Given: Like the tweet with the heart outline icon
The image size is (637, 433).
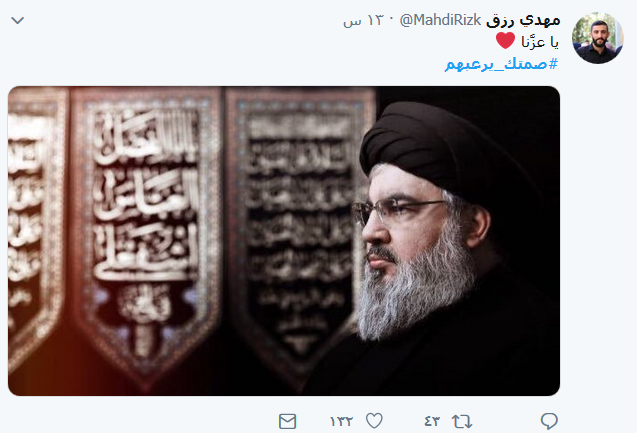Looking at the screenshot, I should tap(374, 421).
